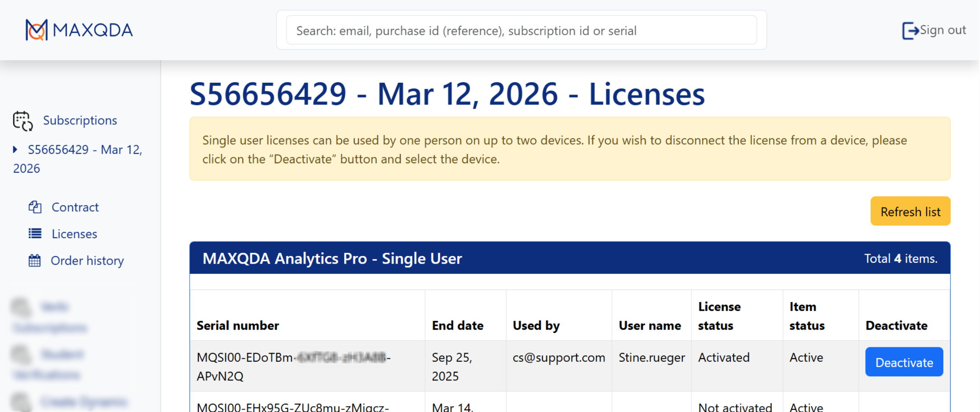This screenshot has height=412, width=980.
Task: Click the Sign out arrow icon
Action: [910, 30]
